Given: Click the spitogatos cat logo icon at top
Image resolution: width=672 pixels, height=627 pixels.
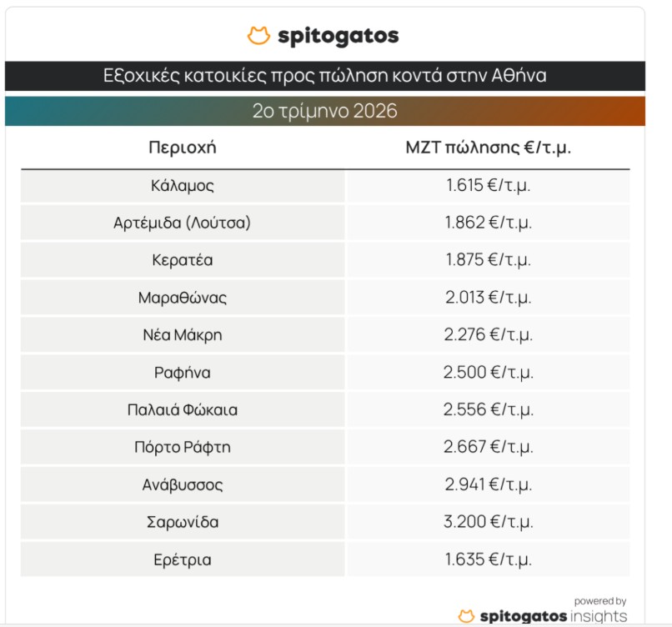Looking at the screenshot, I should coord(258,36).
